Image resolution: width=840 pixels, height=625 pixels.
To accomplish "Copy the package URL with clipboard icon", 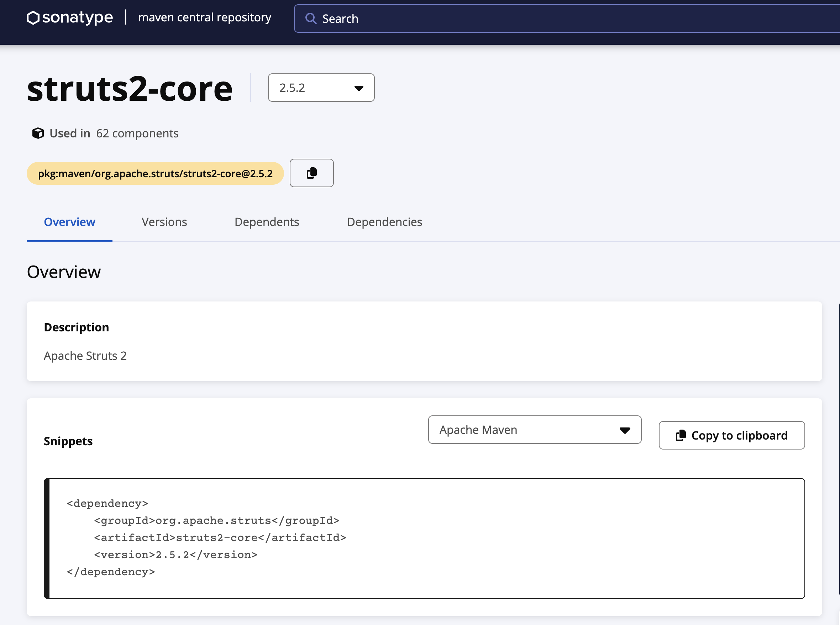I will pos(311,173).
